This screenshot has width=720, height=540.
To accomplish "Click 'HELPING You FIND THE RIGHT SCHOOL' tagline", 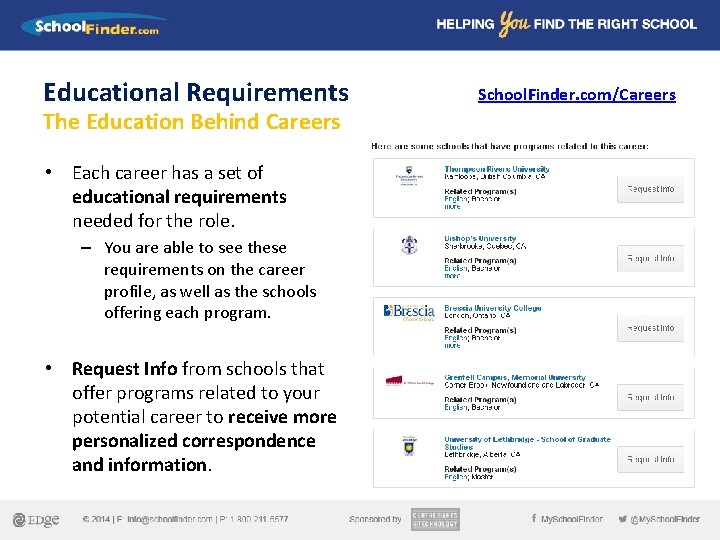I will click(567, 24).
